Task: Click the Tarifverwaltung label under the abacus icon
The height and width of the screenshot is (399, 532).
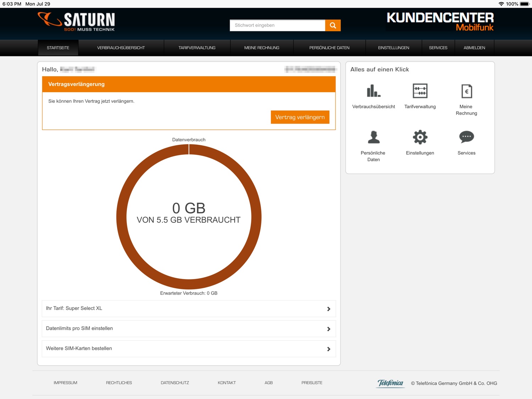Action: point(420,106)
